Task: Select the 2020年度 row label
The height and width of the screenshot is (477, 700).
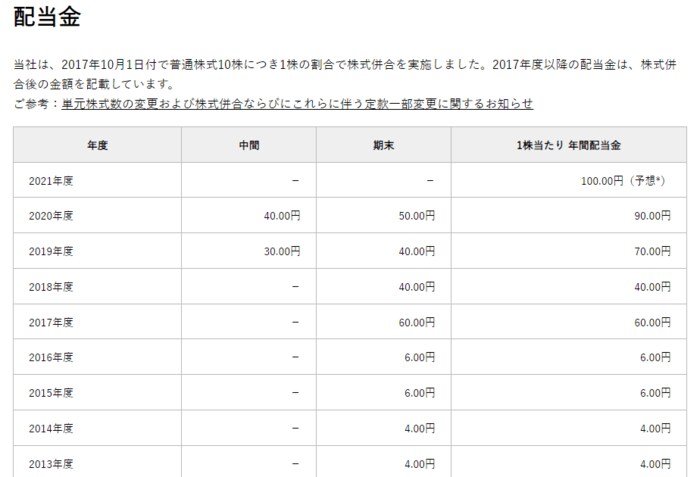Action: click(53, 215)
